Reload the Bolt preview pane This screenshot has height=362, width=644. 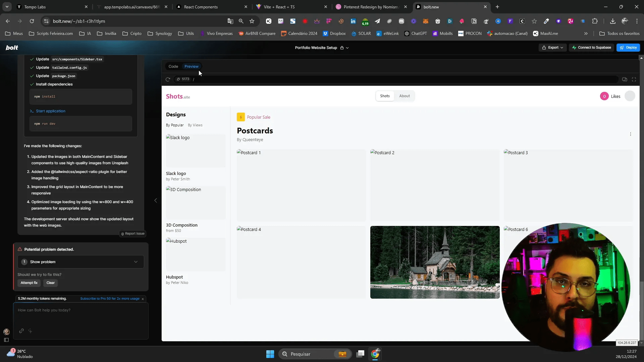coord(168,79)
